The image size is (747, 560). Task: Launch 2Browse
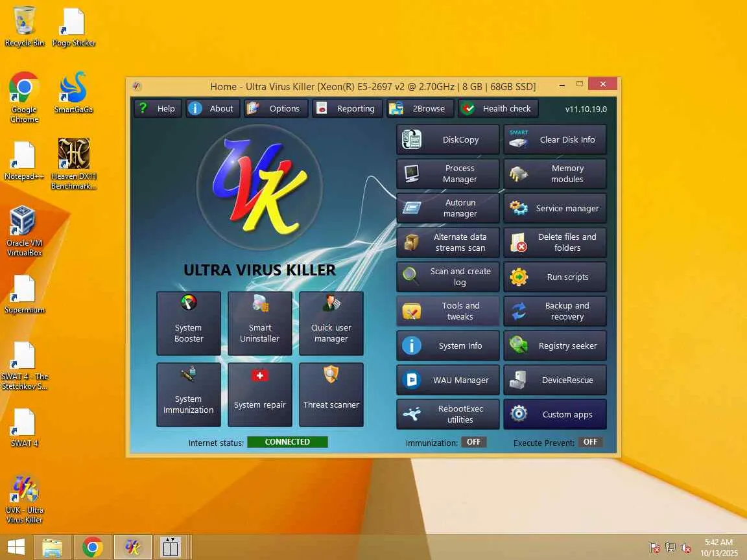pyautogui.click(x=420, y=109)
